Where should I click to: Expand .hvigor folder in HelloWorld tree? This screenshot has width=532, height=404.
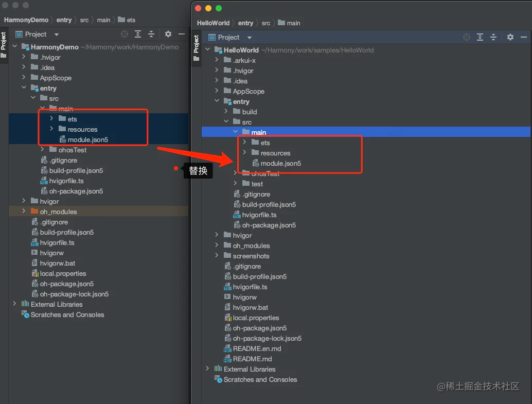[217, 71]
